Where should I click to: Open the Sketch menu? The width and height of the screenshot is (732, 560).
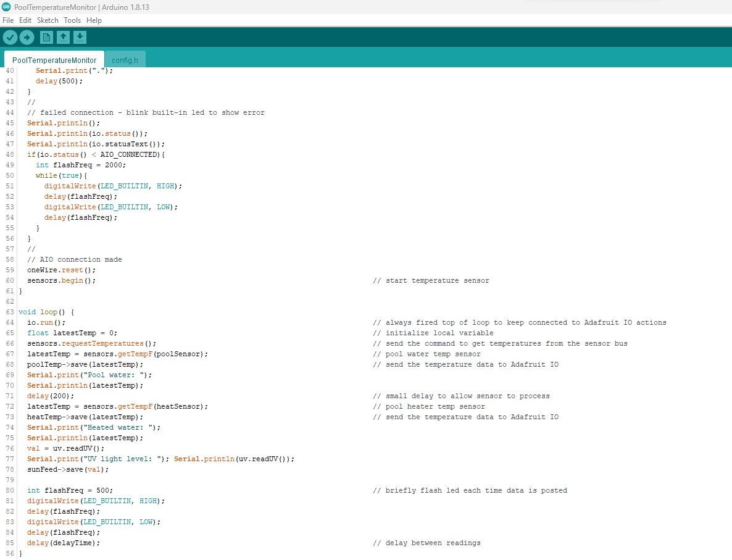point(48,20)
